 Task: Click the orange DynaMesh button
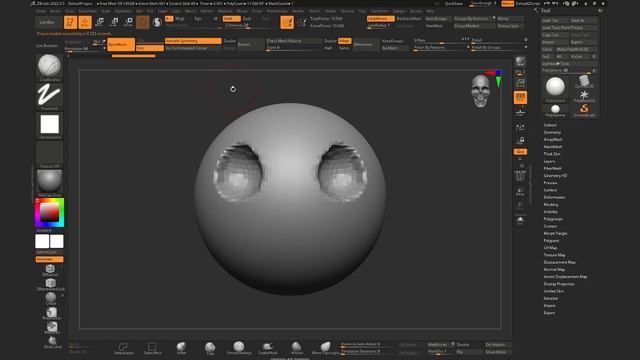point(121,44)
